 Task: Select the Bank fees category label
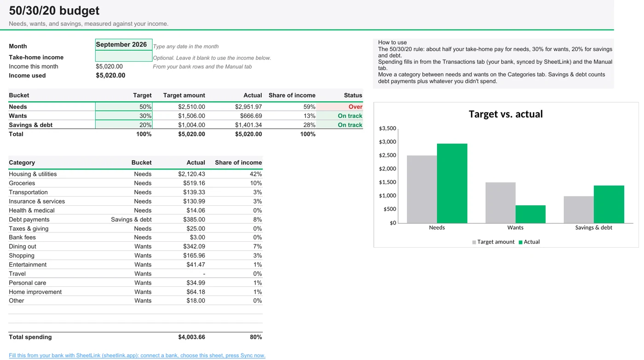coord(22,238)
